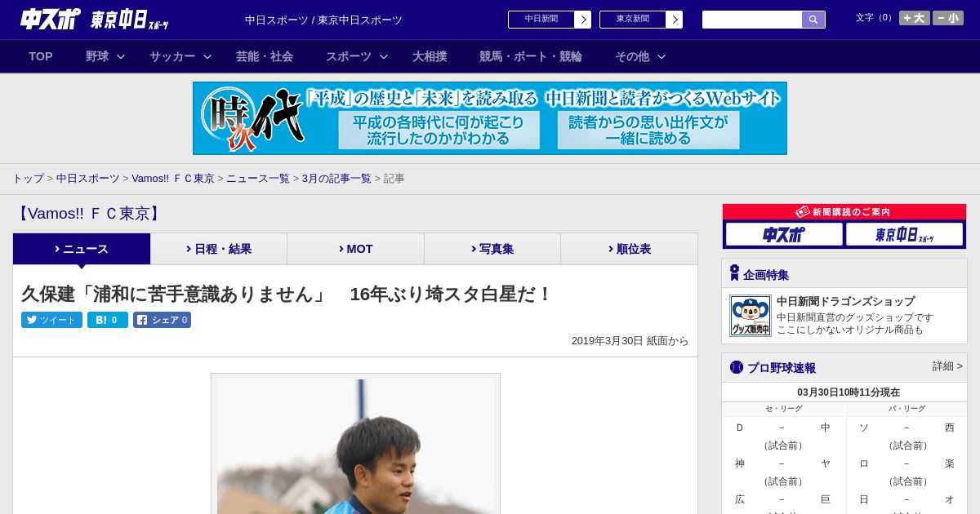Click the 中日スポーツ / 東京中日スポーツ header text
The width and height of the screenshot is (980, 514).
323,20
